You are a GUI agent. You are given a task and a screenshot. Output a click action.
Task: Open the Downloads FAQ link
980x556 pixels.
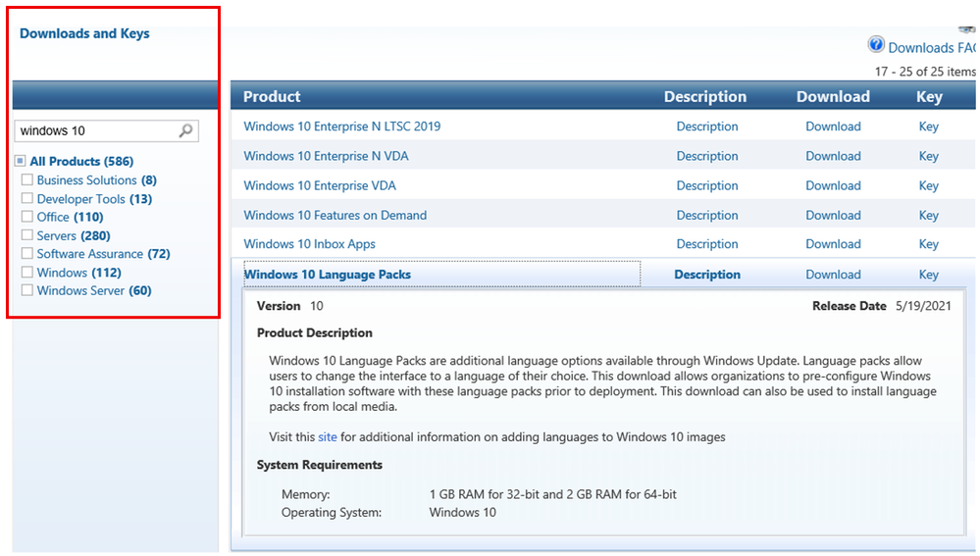point(931,47)
